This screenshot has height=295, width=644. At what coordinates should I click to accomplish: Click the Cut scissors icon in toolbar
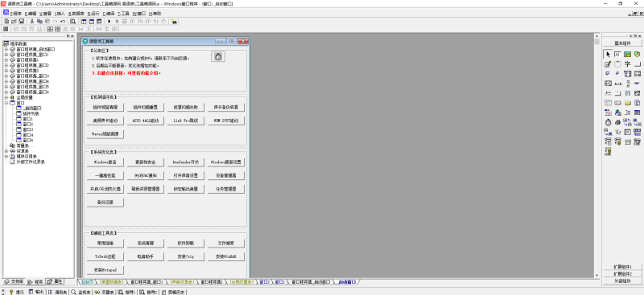click(x=31, y=22)
